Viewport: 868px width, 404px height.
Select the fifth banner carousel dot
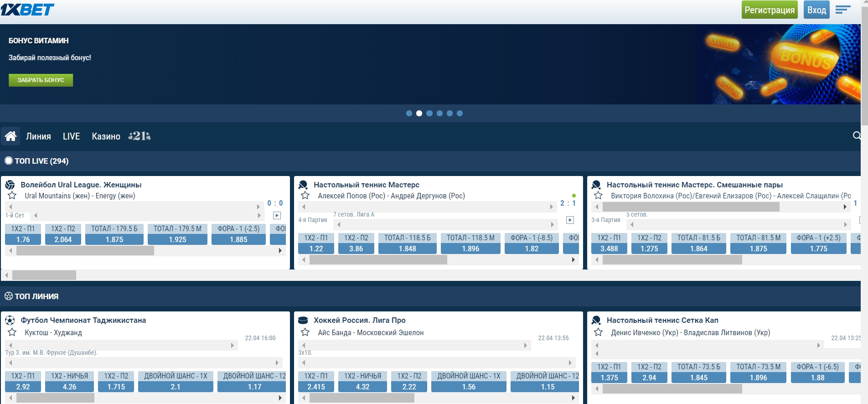coord(449,113)
